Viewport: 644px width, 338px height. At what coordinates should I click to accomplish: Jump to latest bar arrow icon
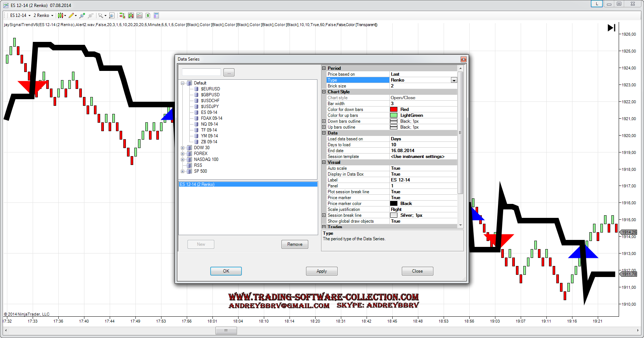[x=611, y=28]
